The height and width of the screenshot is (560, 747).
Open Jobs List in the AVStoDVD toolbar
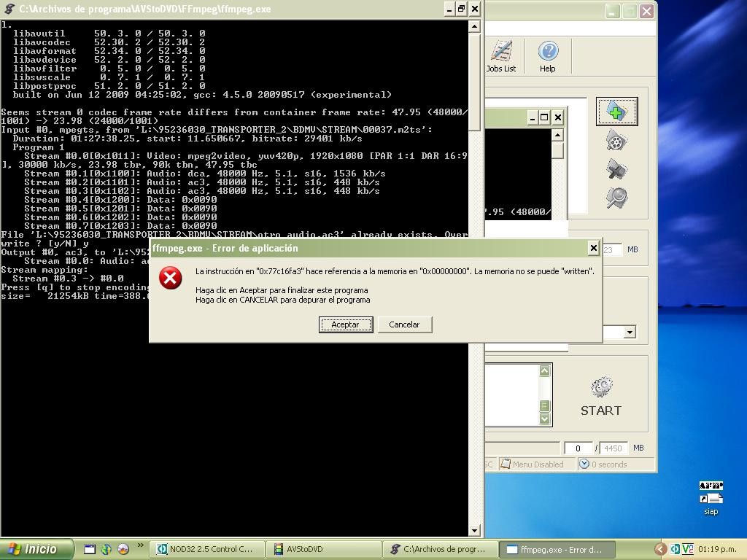coord(500,56)
